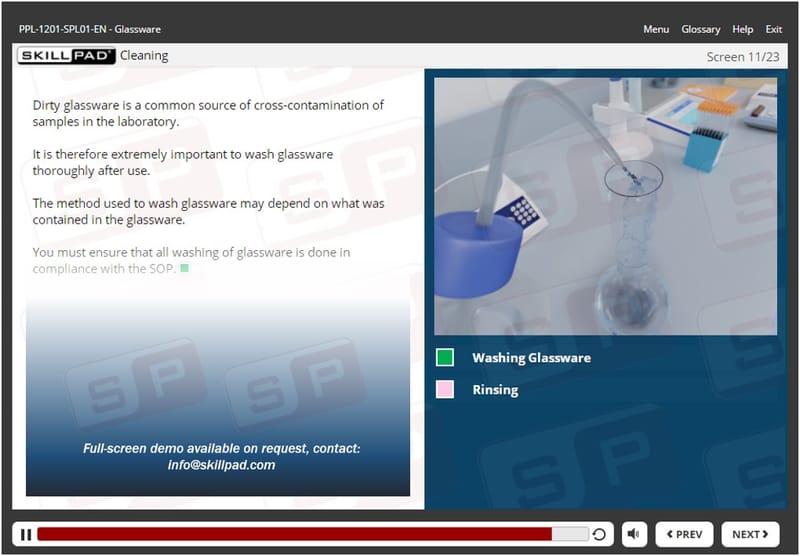Select the 'Washing Glassware' label

[531, 357]
